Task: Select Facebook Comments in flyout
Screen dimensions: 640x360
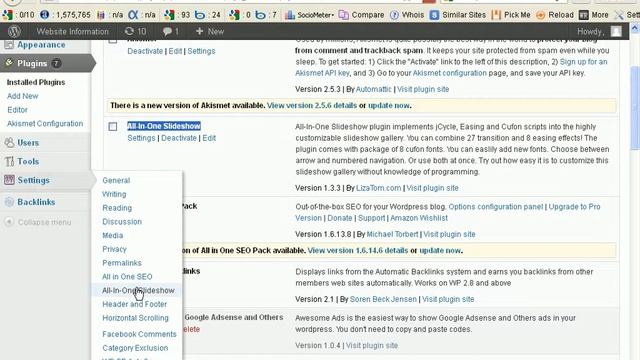Action: click(x=139, y=334)
